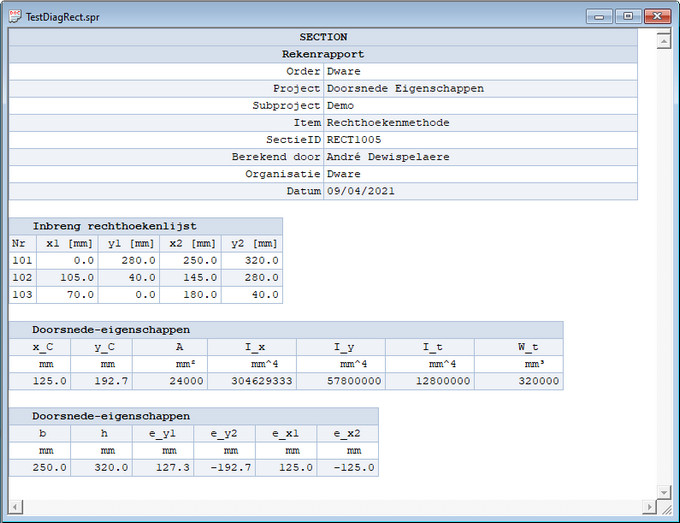
Task: Click the e_y2 column header
Action: tap(224, 434)
